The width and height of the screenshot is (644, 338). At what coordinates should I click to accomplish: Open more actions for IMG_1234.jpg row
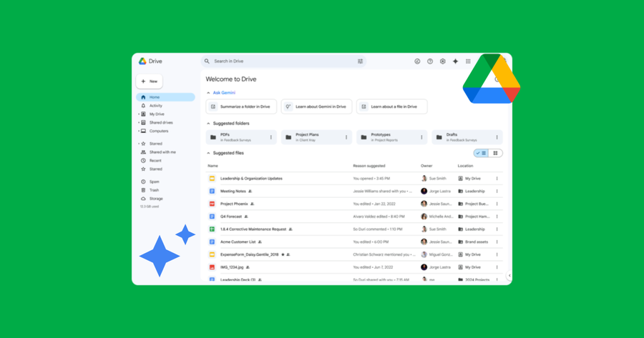click(497, 267)
